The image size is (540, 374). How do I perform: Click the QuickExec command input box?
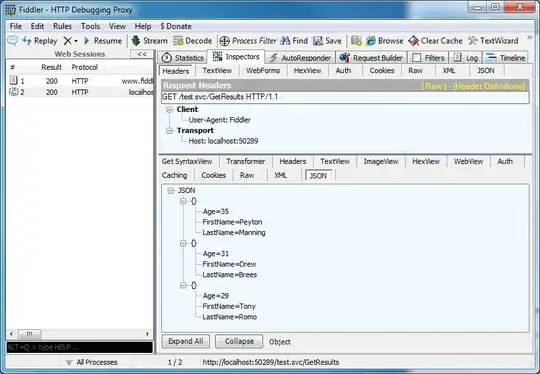[x=80, y=347]
